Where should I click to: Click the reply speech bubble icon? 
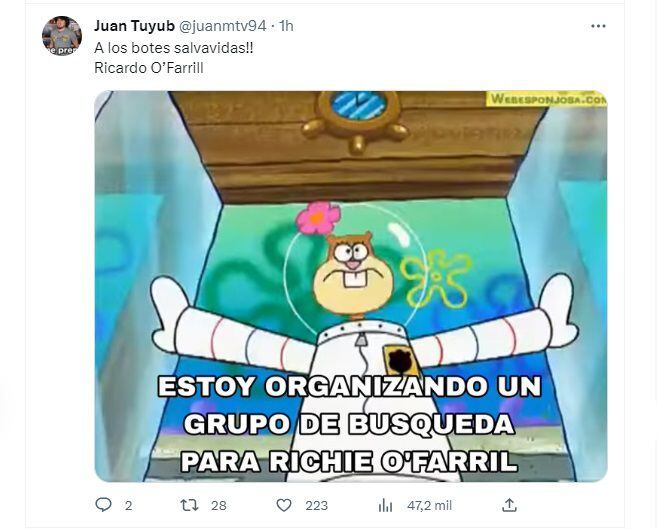click(x=103, y=505)
